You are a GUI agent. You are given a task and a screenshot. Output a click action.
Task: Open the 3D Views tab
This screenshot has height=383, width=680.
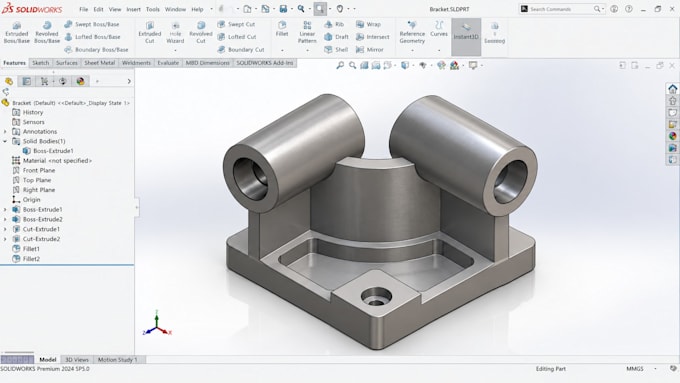pyautogui.click(x=77, y=360)
